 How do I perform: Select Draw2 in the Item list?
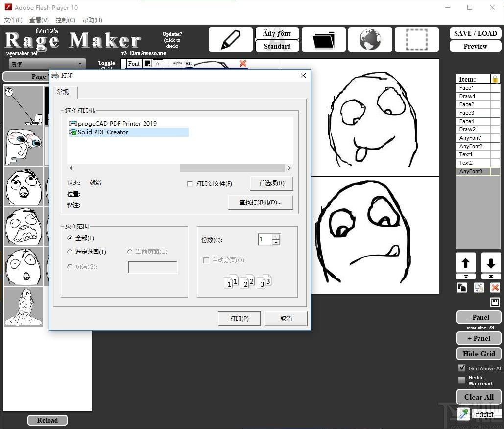(473, 129)
